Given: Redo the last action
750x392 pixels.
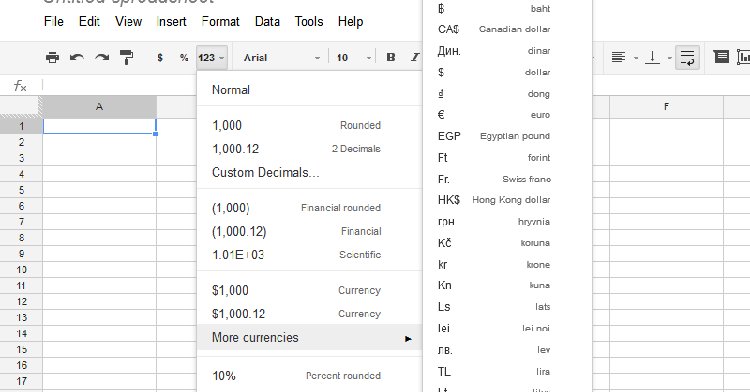Looking at the screenshot, I should tap(102, 58).
